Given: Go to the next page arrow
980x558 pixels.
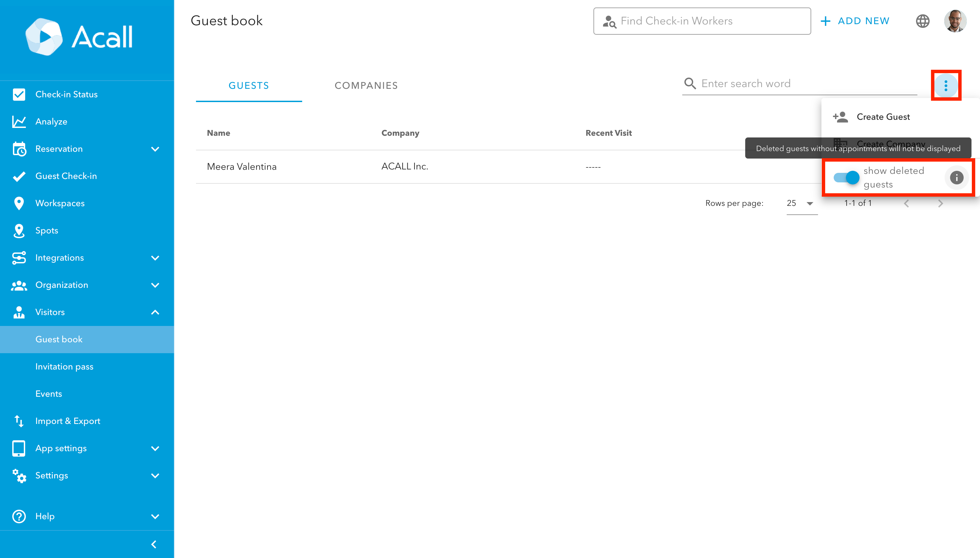Looking at the screenshot, I should [x=940, y=203].
